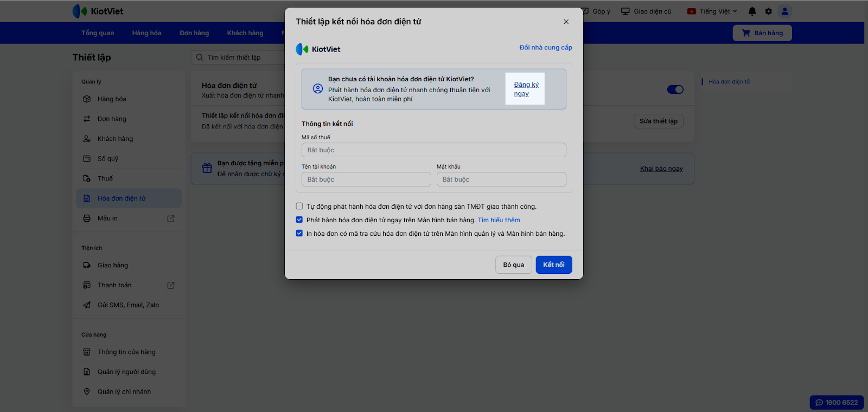This screenshot has width=868, height=412.
Task: Uncheck Phát hành hóa đơn ngay trên Màn hình bán hàng
Action: 299,220
